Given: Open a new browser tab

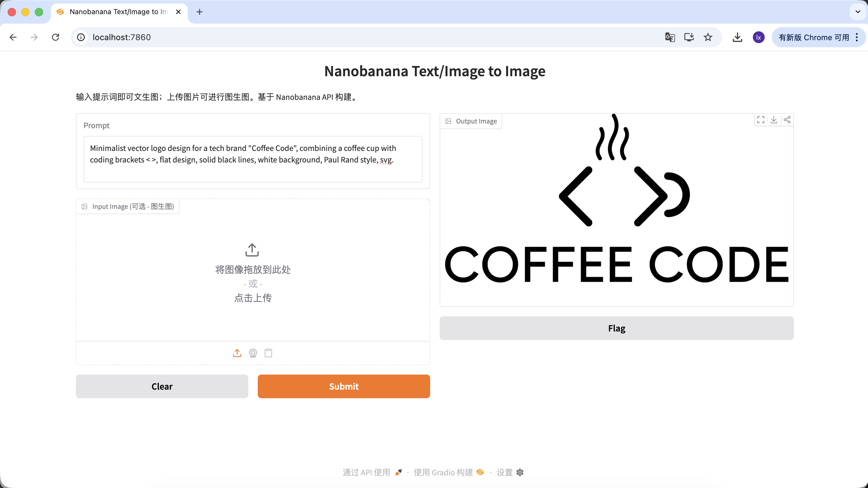Looking at the screenshot, I should coord(200,12).
